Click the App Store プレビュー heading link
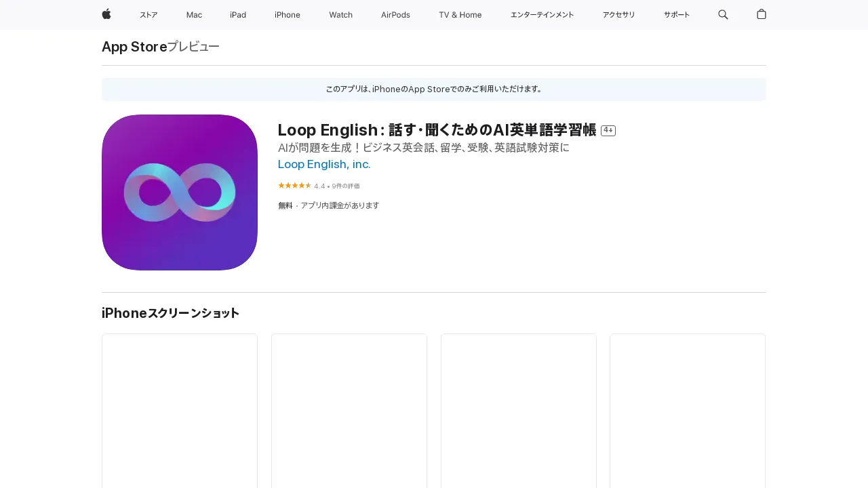Screen dimensions: 868x488 (x=161, y=46)
